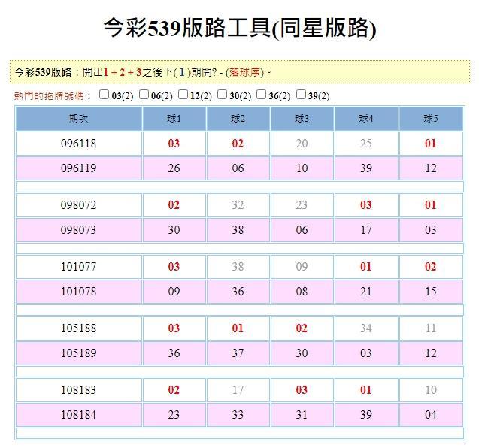The image size is (479, 448).
Task: Click ball1 value 30 in row 098073
Action: click(x=174, y=230)
